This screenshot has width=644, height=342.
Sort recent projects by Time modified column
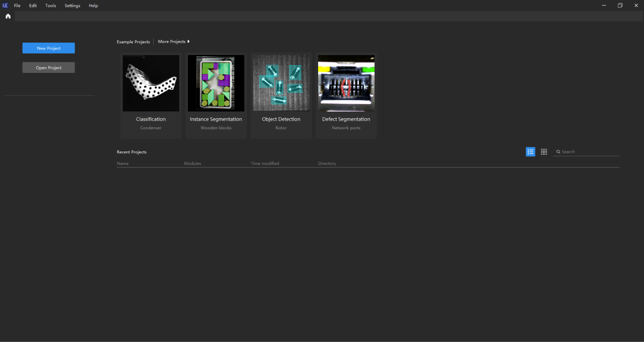(265, 164)
